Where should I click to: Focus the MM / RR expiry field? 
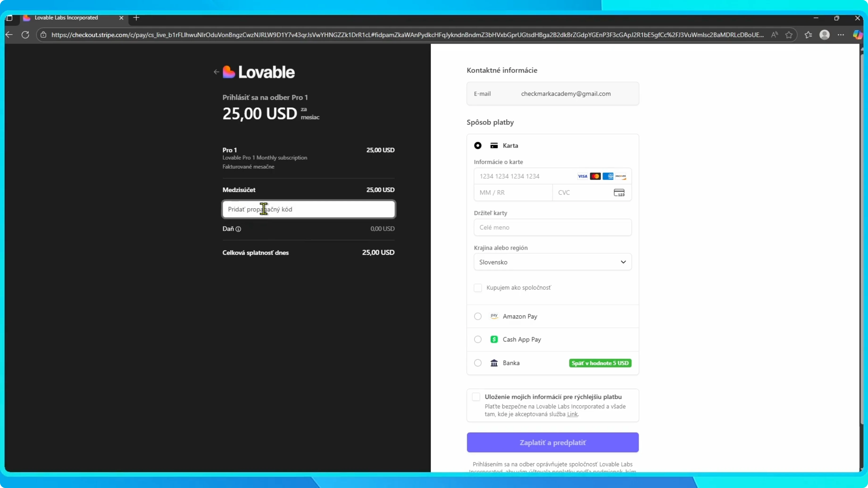513,193
